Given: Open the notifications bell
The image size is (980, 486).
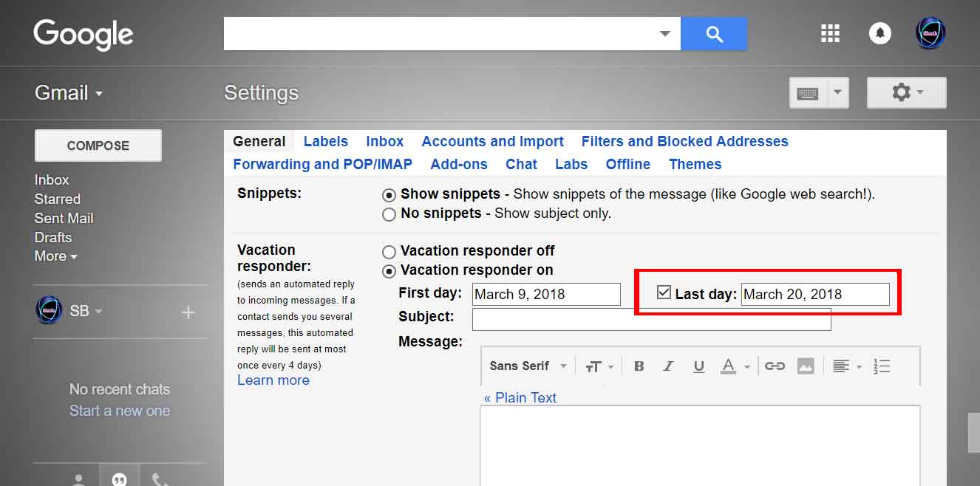Looking at the screenshot, I should [x=879, y=32].
